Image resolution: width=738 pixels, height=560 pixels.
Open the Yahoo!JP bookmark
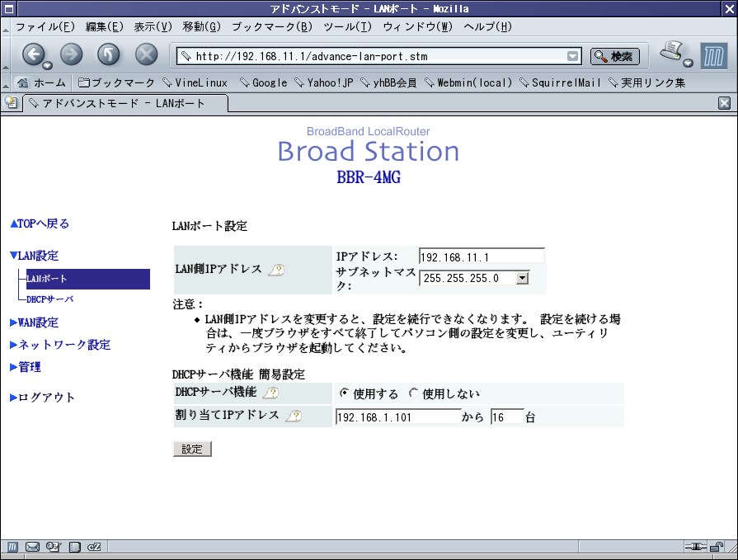point(324,82)
